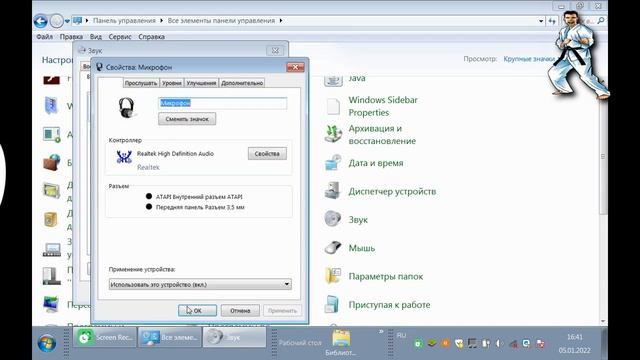Expand the Применение устройства dropdown
The height and width of the screenshot is (360, 640).
[200, 284]
